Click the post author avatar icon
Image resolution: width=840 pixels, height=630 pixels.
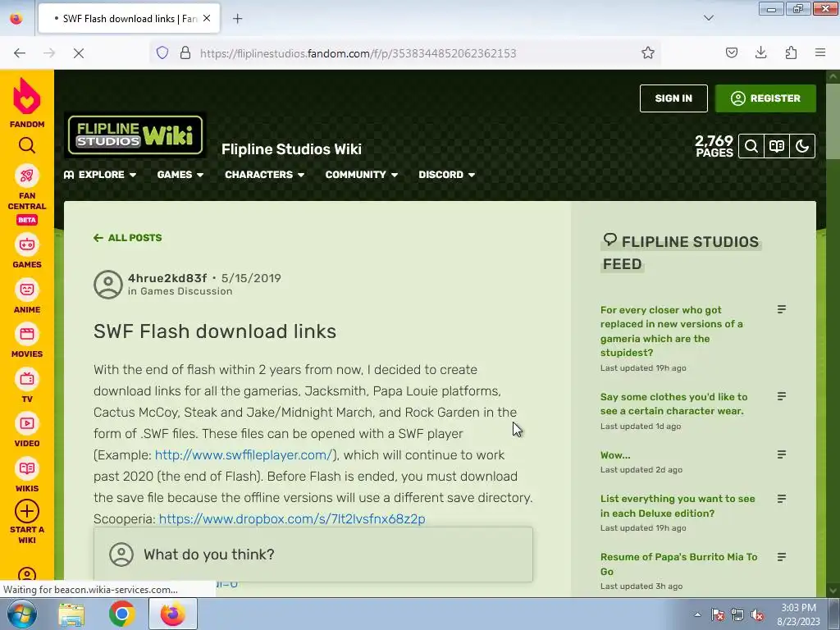108,285
